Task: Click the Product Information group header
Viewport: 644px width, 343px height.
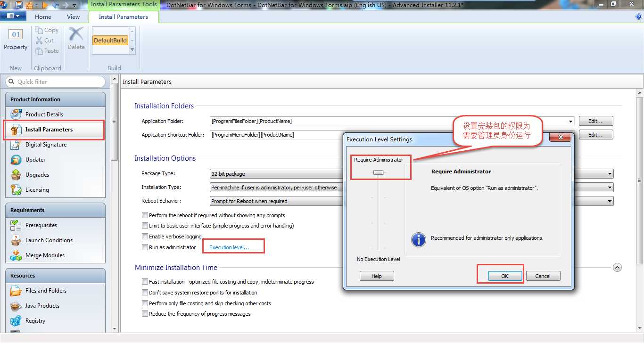Action: click(x=55, y=99)
